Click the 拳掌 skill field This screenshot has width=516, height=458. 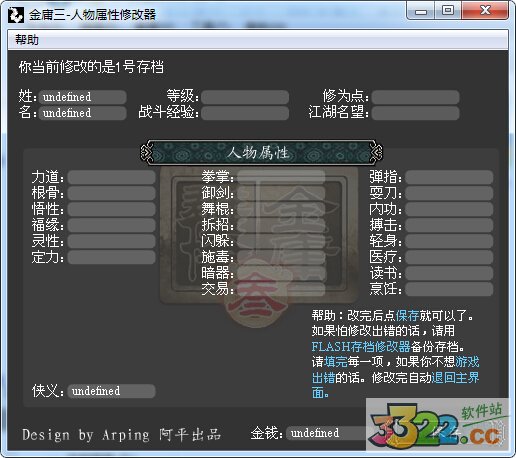281,177
